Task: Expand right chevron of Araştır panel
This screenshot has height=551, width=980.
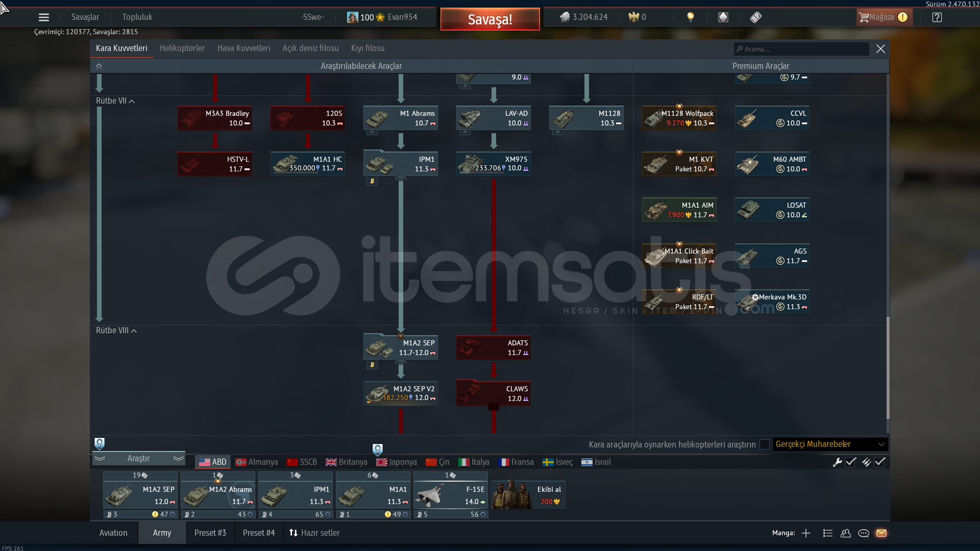Action: coord(178,458)
